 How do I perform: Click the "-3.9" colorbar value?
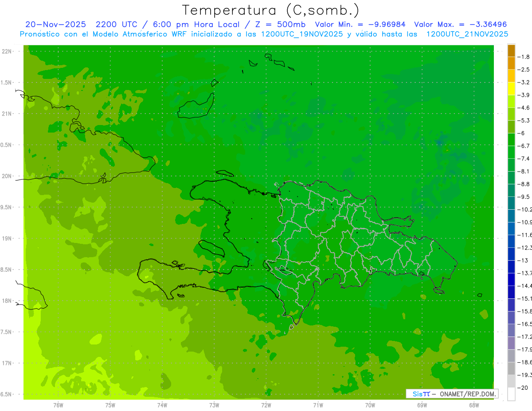pos(524,95)
